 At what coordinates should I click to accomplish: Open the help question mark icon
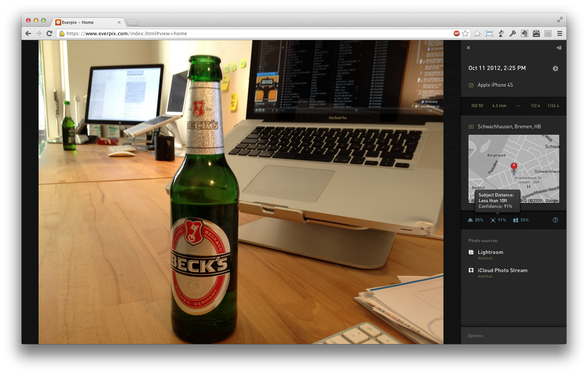coord(555,220)
